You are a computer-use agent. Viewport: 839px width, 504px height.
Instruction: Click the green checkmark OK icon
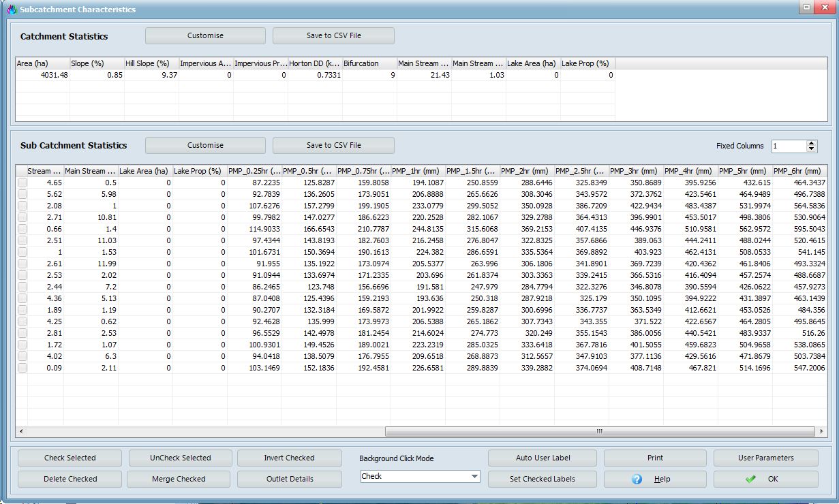click(750, 479)
